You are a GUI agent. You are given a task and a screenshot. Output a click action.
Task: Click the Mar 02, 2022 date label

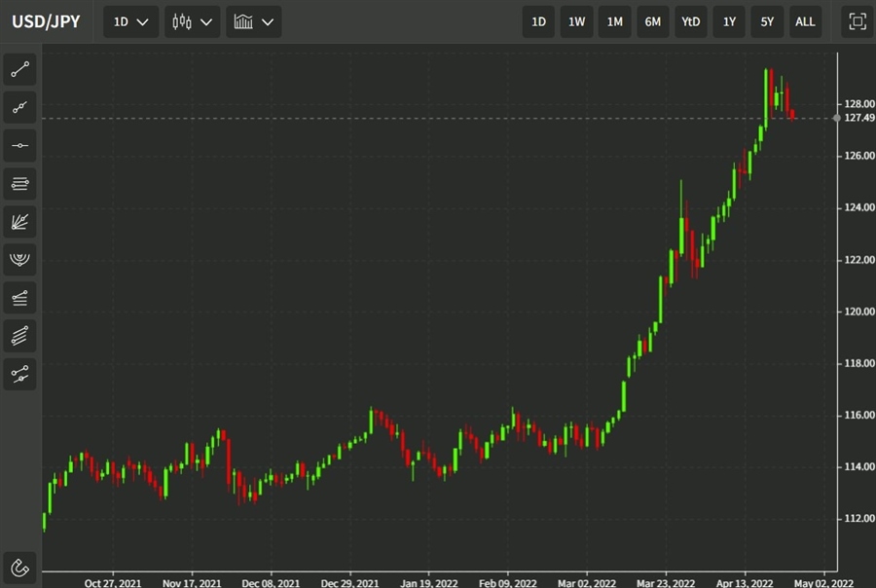click(x=587, y=582)
